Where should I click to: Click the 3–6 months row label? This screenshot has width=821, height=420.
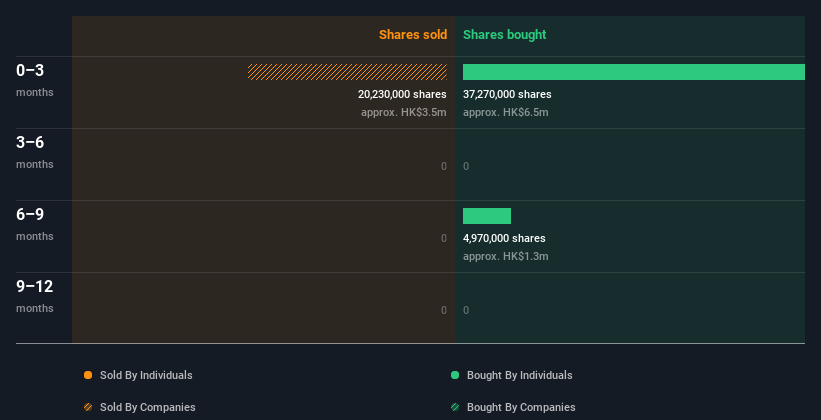(35, 152)
